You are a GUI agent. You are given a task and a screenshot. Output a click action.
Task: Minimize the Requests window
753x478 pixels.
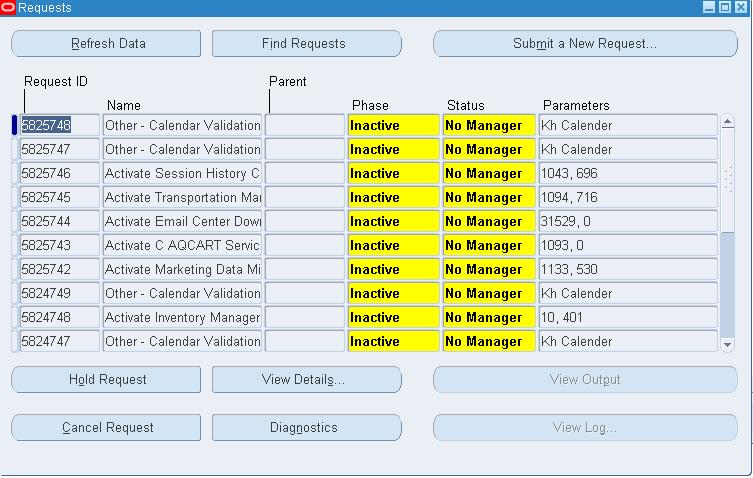pos(709,8)
